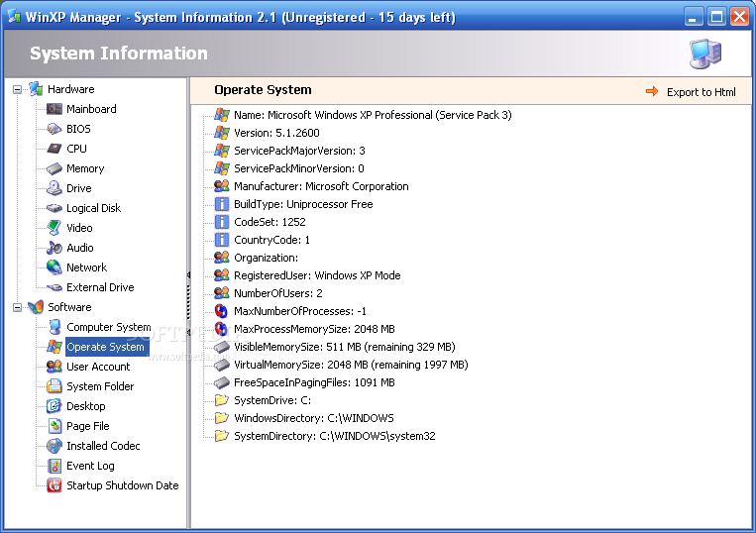Click the flag icon beside Version row
Viewport: 756px width, 533px height.
tap(222, 133)
